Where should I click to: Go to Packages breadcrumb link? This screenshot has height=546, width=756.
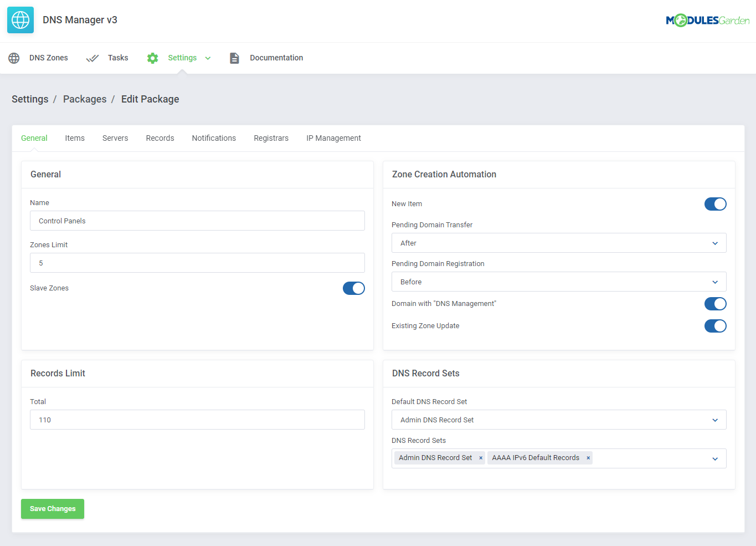(x=85, y=99)
